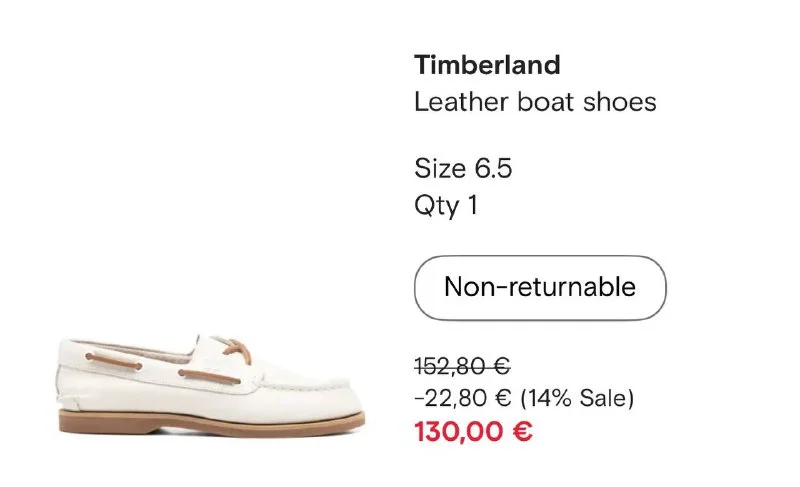Click the struck-through price 152,80 €
Viewport: 800px width, 487px height.
461,367
